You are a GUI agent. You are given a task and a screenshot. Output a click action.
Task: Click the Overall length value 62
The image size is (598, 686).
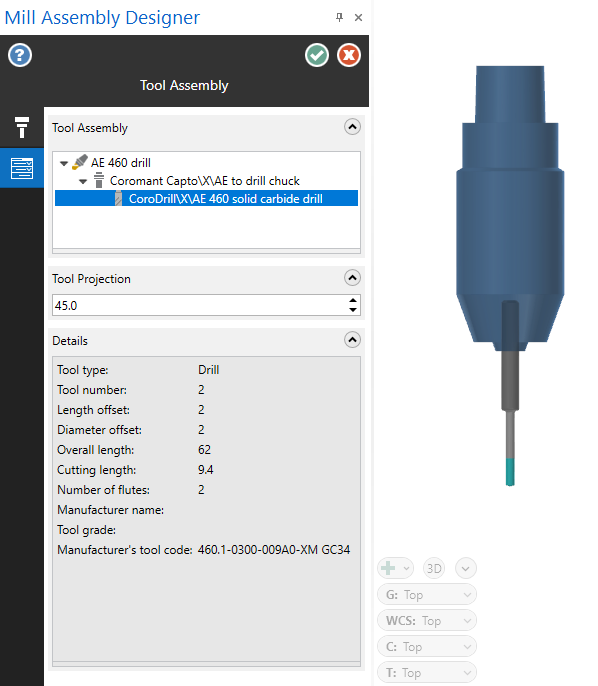pyautogui.click(x=204, y=450)
